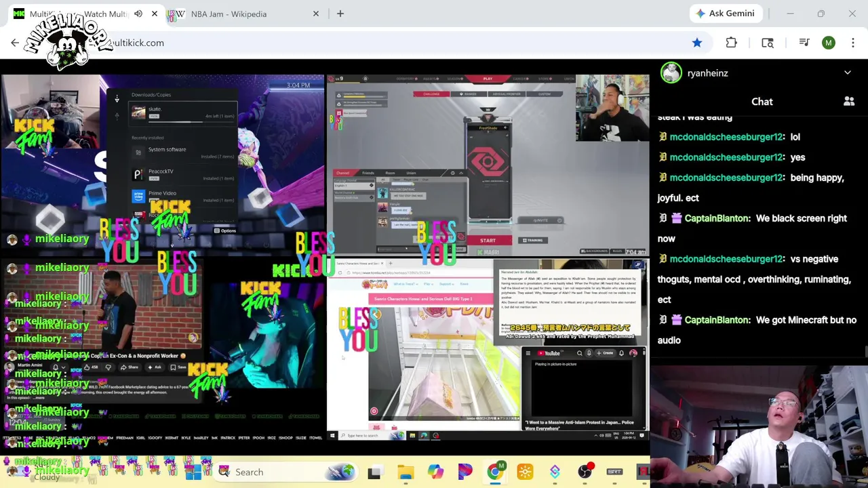The width and height of the screenshot is (868, 488).
Task: Open the green M profile avatar
Action: click(829, 43)
